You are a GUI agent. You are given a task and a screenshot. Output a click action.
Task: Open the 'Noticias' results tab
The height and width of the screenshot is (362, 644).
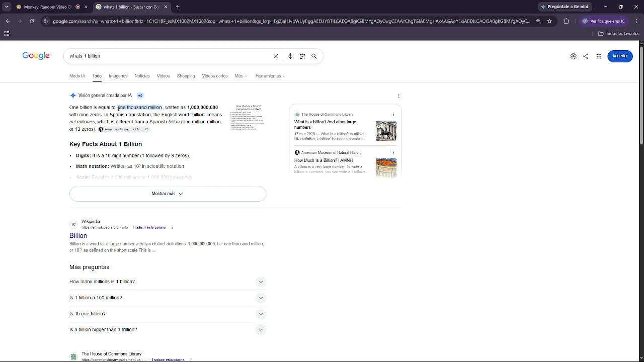[x=142, y=76]
